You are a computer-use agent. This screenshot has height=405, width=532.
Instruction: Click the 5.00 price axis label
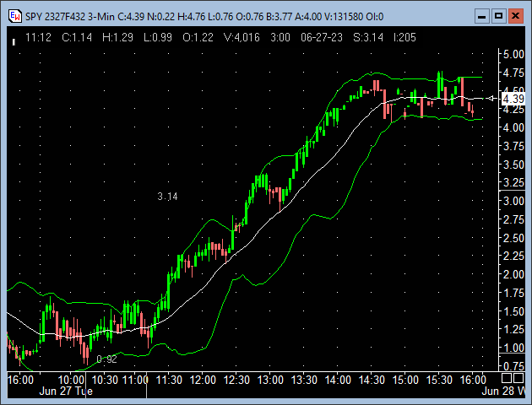point(513,54)
